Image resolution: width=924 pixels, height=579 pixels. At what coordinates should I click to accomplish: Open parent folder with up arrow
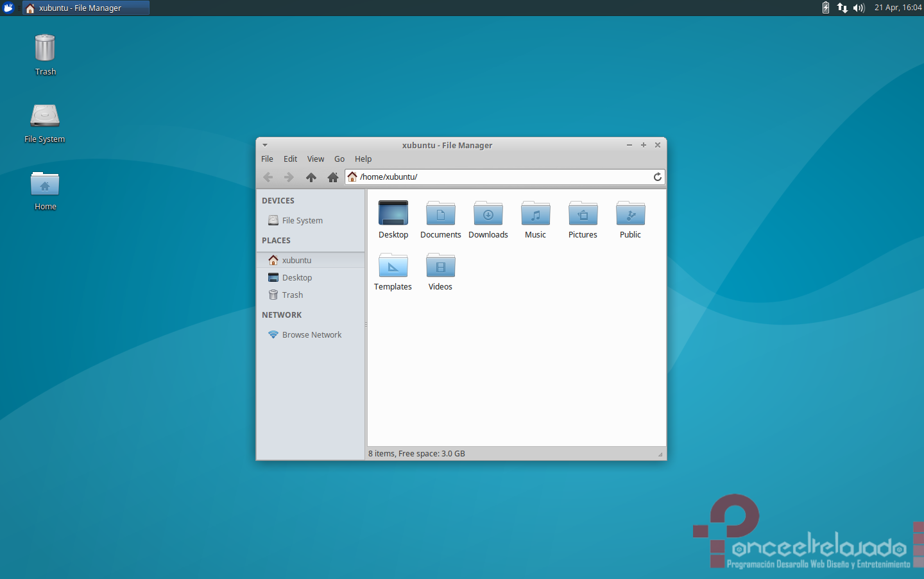(x=311, y=177)
